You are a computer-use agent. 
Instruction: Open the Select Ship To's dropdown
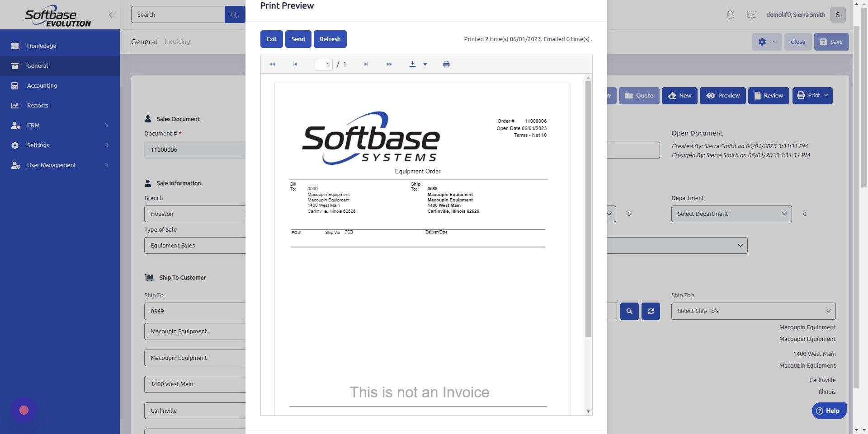point(753,311)
